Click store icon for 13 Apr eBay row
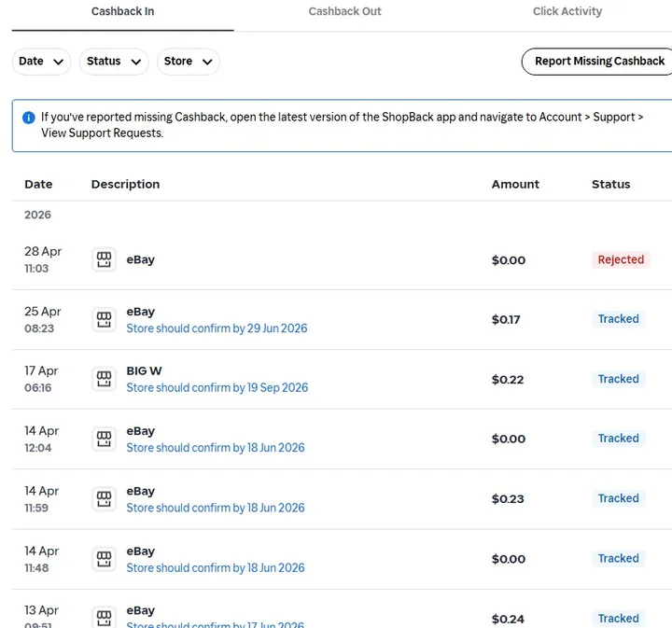 (x=104, y=618)
